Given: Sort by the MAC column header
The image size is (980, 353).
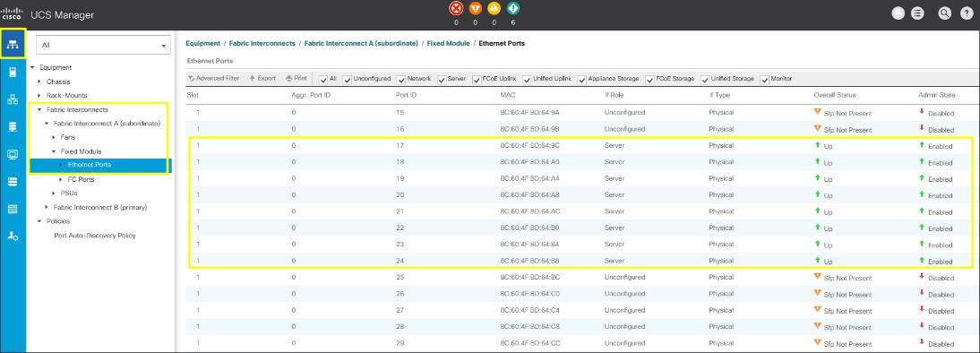Looking at the screenshot, I should pyautogui.click(x=507, y=95).
